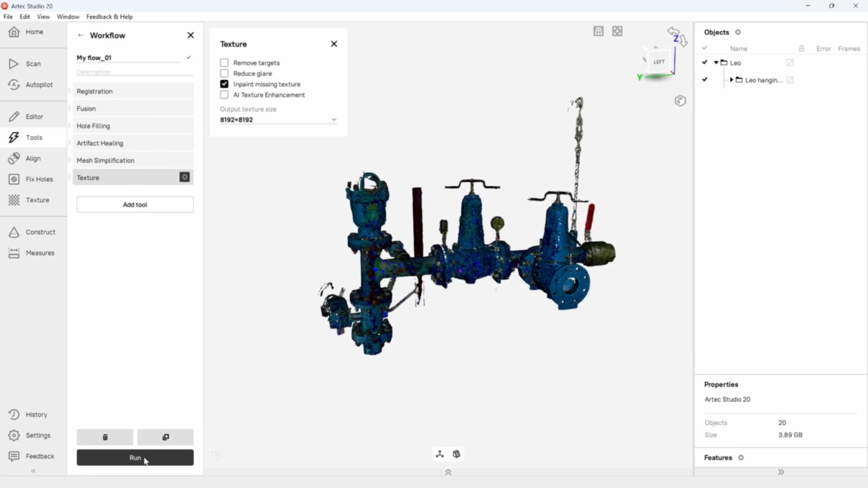Viewport: 868px width, 488px height.
Task: Collapse the Leo folder tree
Action: tap(716, 62)
